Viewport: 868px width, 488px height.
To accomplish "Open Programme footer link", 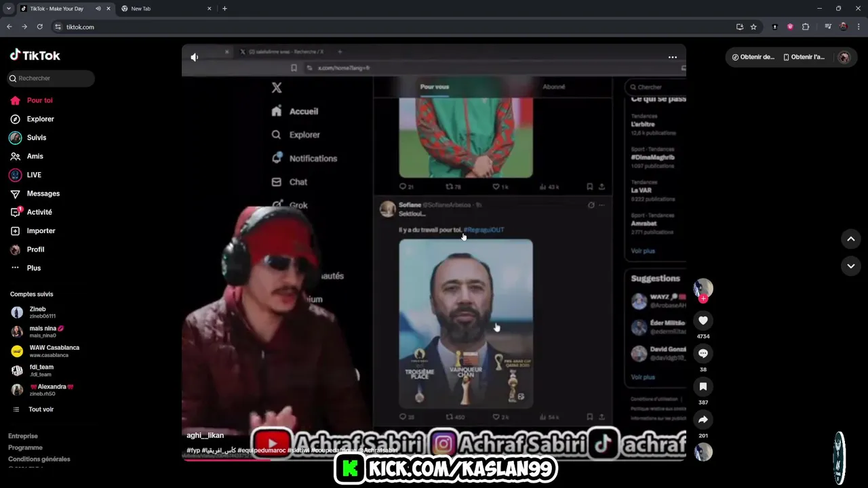I will (x=25, y=447).
